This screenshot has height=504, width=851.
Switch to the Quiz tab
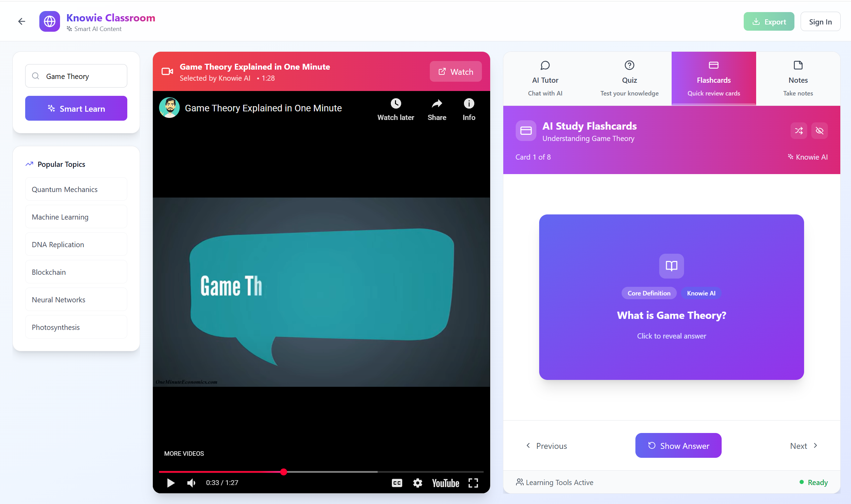click(x=629, y=79)
